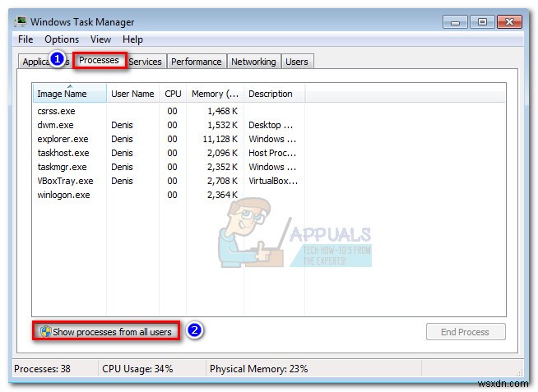Viewport: 538px width, 392px height.
Task: Click the VirtualBox... description cell
Action: (x=273, y=181)
